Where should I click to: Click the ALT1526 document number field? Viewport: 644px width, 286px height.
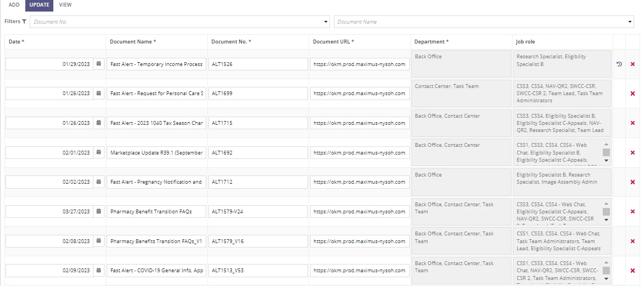(x=258, y=64)
